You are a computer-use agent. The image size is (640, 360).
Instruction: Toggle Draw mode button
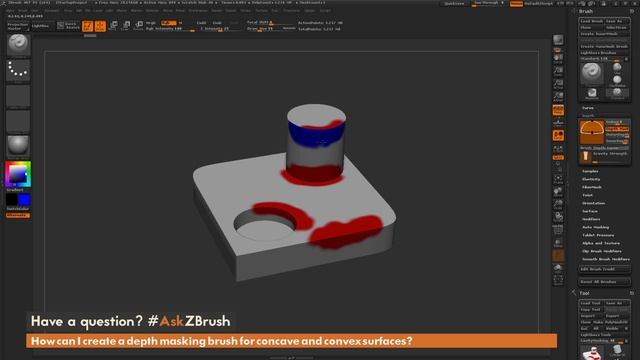click(100, 26)
